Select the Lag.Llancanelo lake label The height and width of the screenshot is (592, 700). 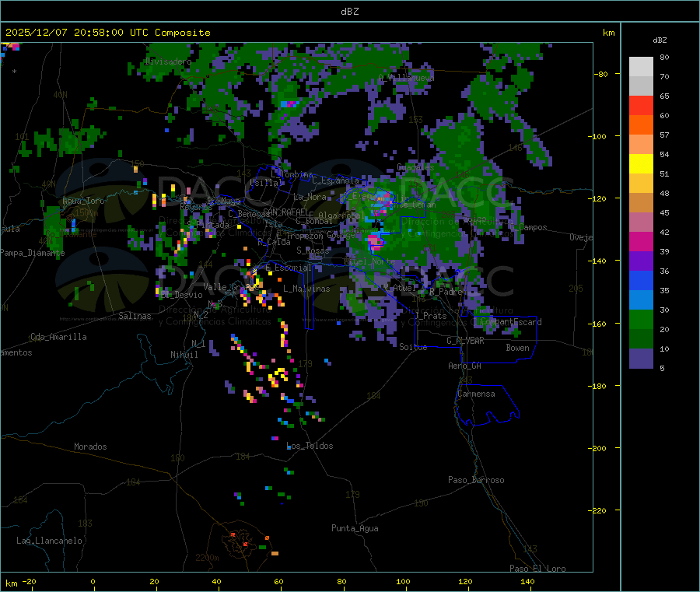[x=50, y=541]
